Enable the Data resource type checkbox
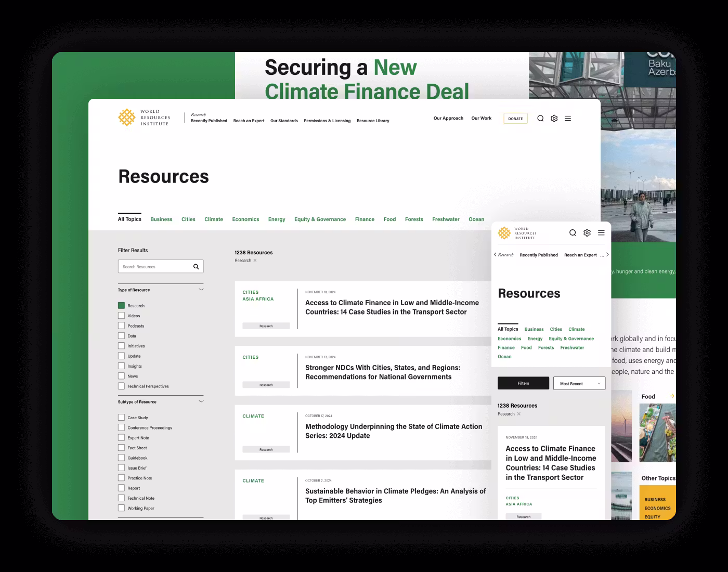This screenshot has width=728, height=572. click(x=121, y=336)
